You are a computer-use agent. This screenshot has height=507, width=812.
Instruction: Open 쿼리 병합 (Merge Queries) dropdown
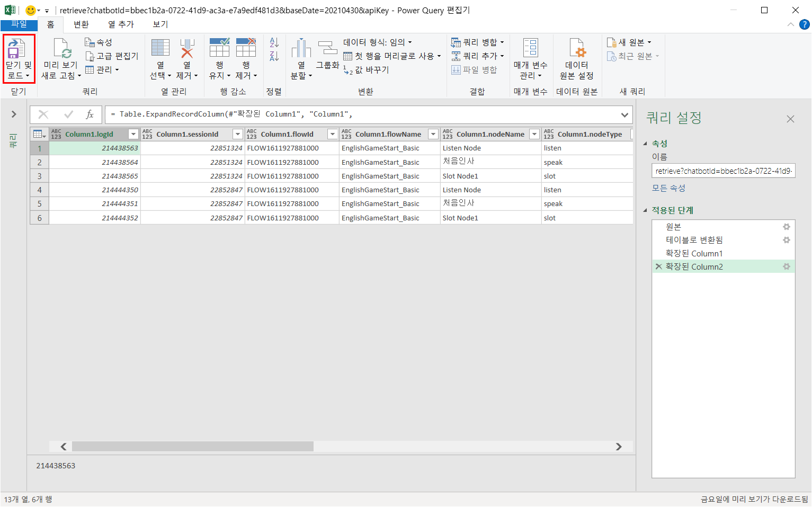coord(477,42)
